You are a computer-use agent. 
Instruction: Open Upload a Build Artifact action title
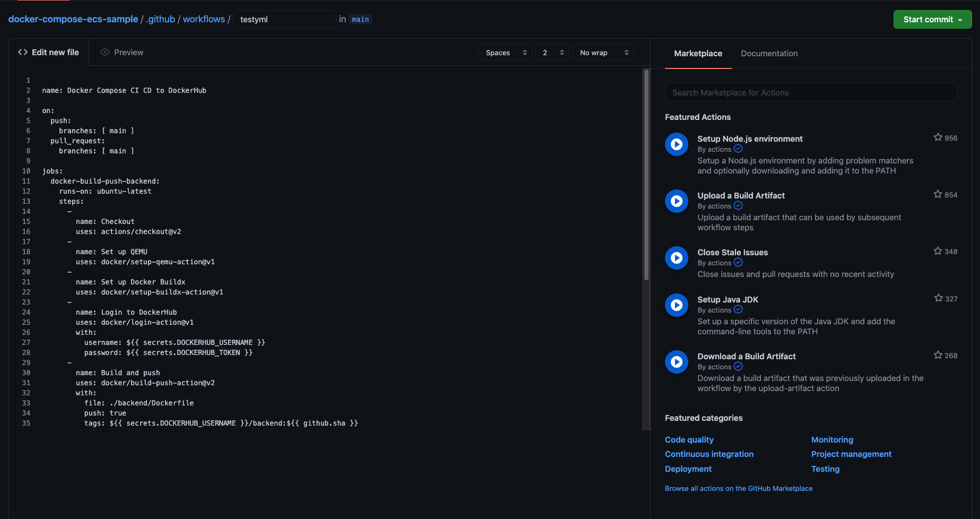tap(741, 196)
